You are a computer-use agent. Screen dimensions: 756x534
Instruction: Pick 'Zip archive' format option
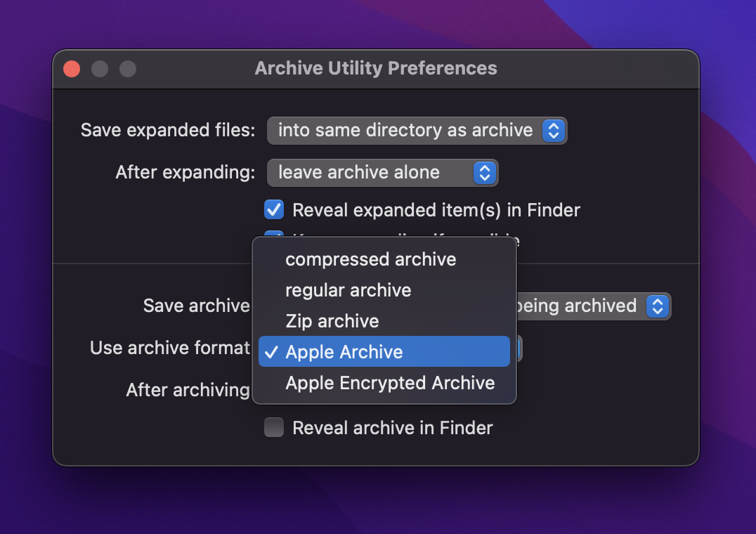(332, 321)
